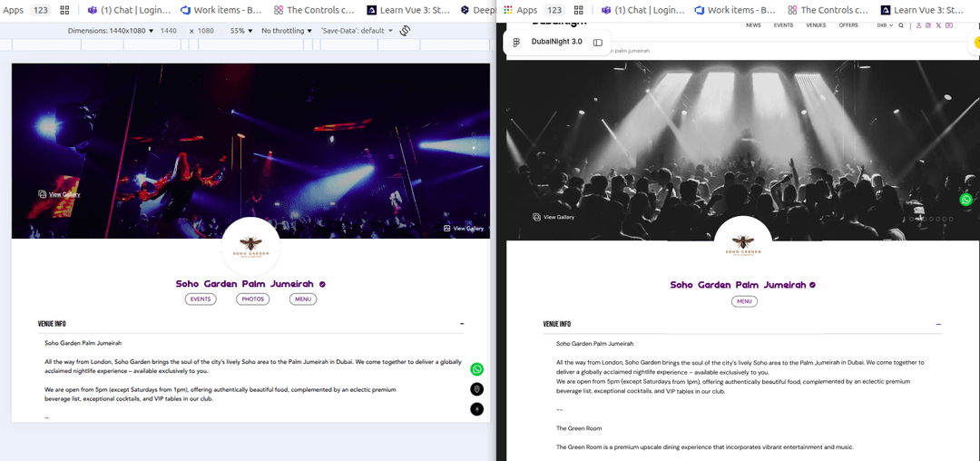Click the Figma logo beside DubaiNight 3.0
The width and height of the screenshot is (980, 461).
pyautogui.click(x=516, y=42)
